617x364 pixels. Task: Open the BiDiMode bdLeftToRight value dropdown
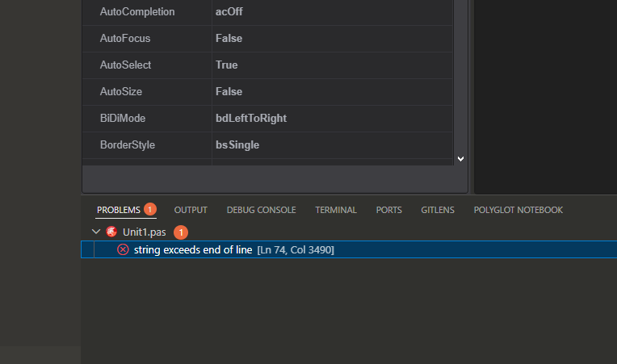tap(250, 118)
